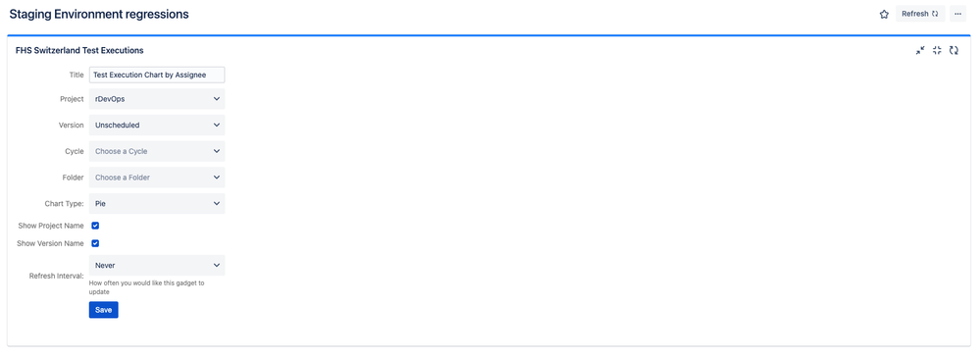Open the Project dropdown showing rDevOps
This screenshot has height=359, width=980.
pyautogui.click(x=157, y=99)
